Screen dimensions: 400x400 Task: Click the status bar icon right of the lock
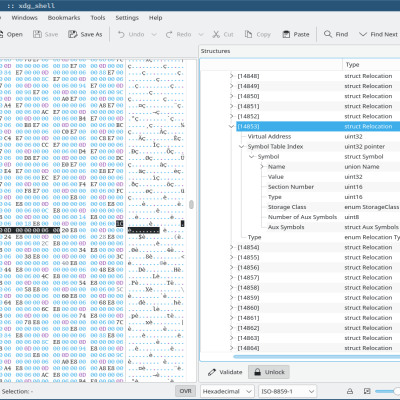(367, 391)
